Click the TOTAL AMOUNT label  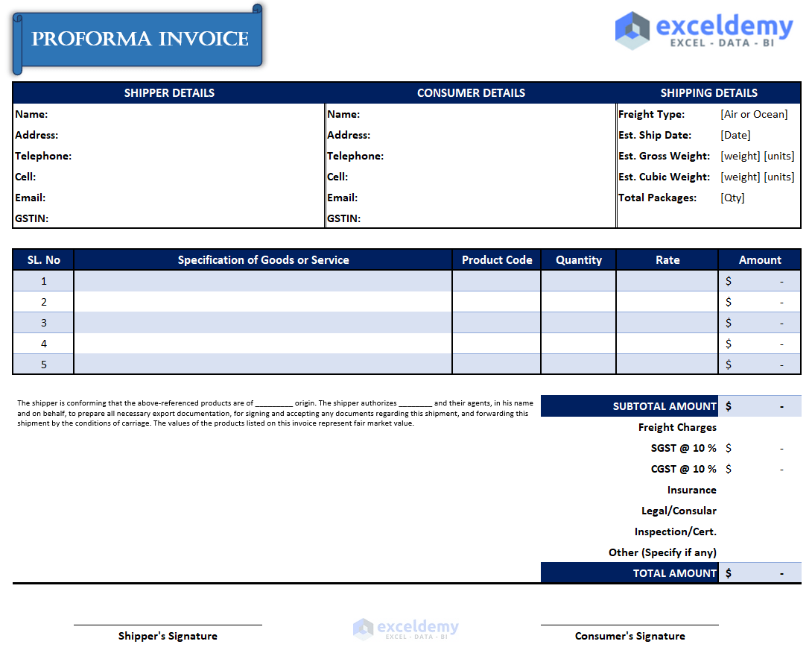(x=675, y=573)
